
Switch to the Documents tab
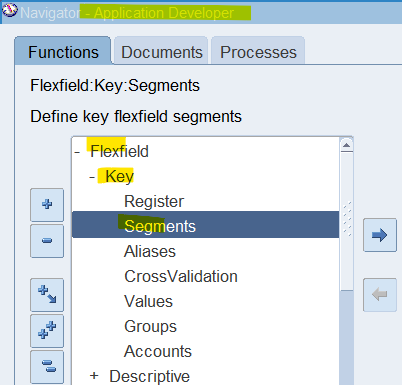[161, 51]
